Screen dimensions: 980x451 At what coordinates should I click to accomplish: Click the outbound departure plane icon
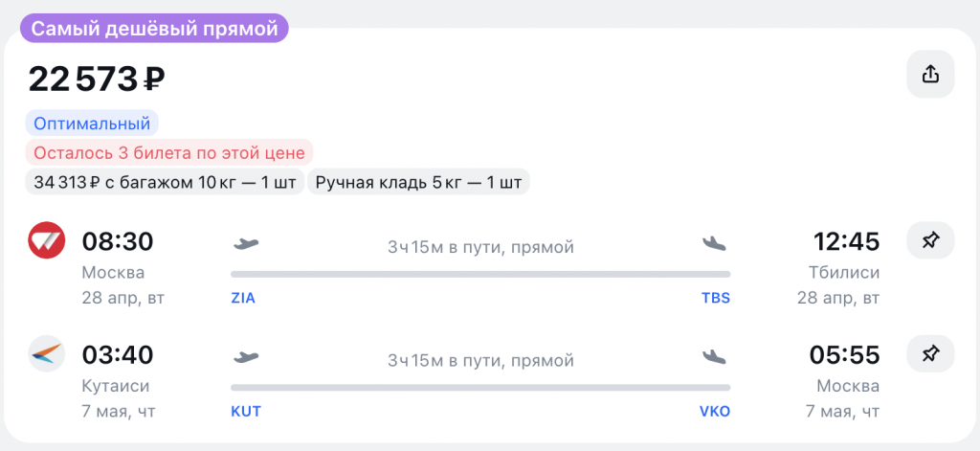coord(246,243)
